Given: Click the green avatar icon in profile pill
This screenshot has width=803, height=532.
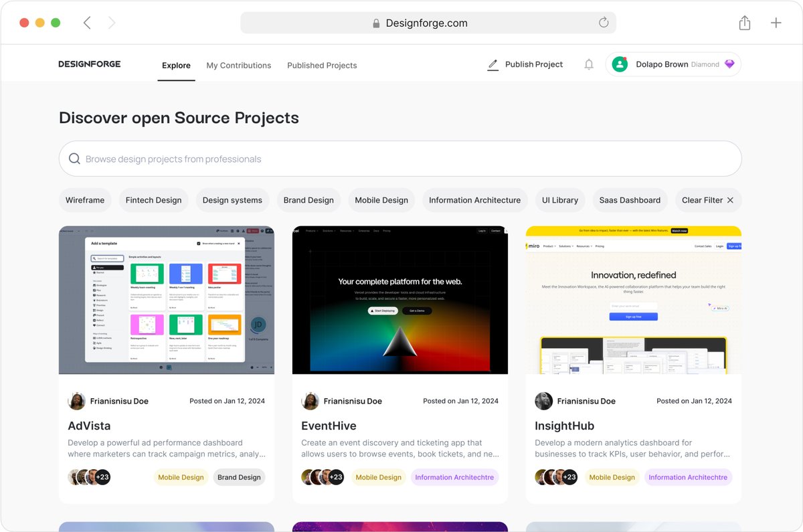Looking at the screenshot, I should pos(619,64).
